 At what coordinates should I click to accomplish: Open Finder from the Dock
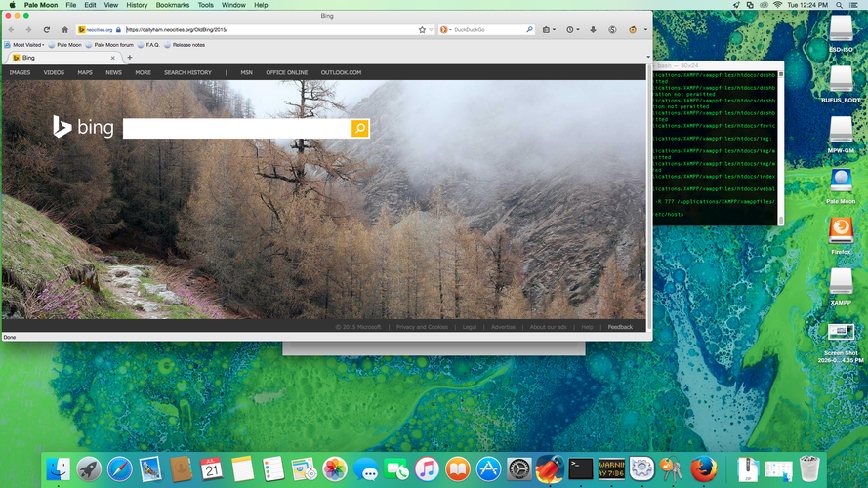coord(59,469)
